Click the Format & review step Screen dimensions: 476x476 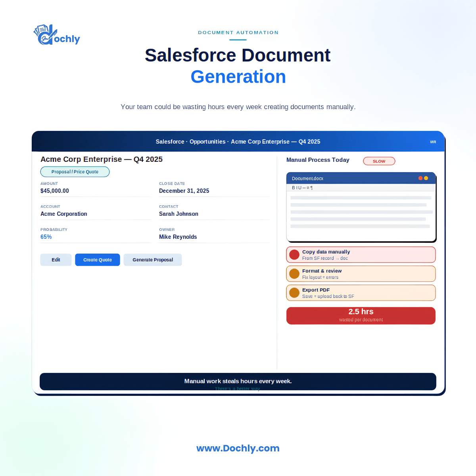361,274
